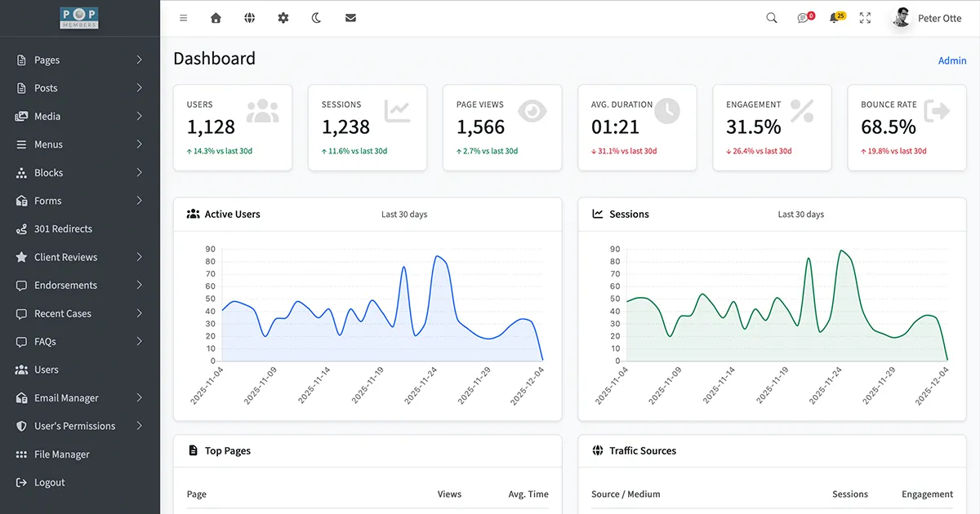This screenshot has width=980, height=514.
Task: Click the Pages file icon in sidebar
Action: tap(21, 60)
